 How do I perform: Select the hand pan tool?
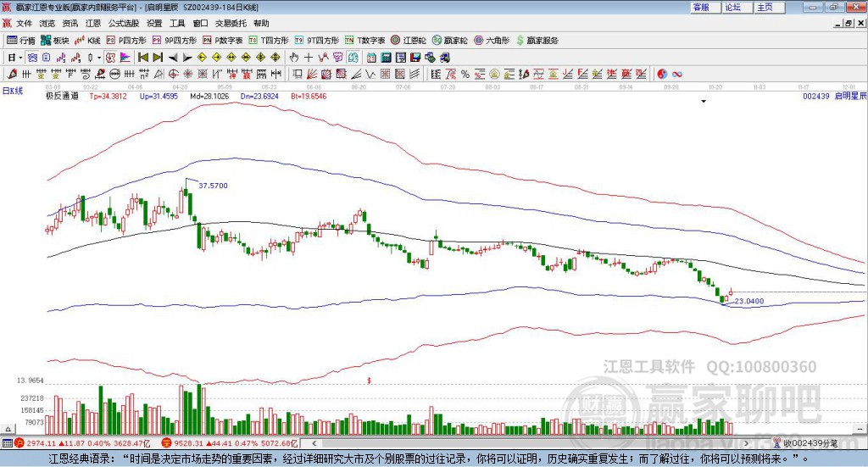(x=294, y=58)
